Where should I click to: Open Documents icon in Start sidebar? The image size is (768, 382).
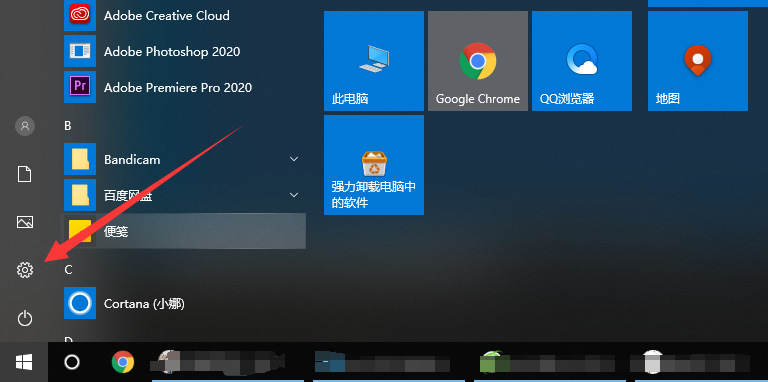pos(24,174)
